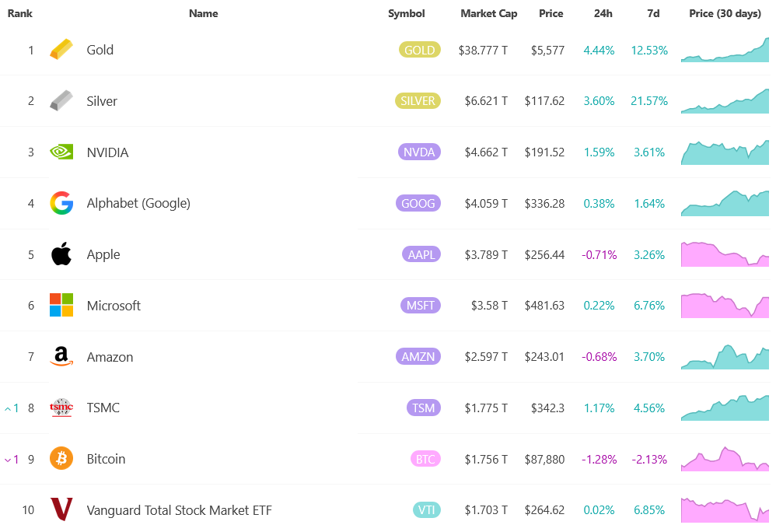This screenshot has width=776, height=532.
Task: Click the BTC symbol badge
Action: pos(425,458)
